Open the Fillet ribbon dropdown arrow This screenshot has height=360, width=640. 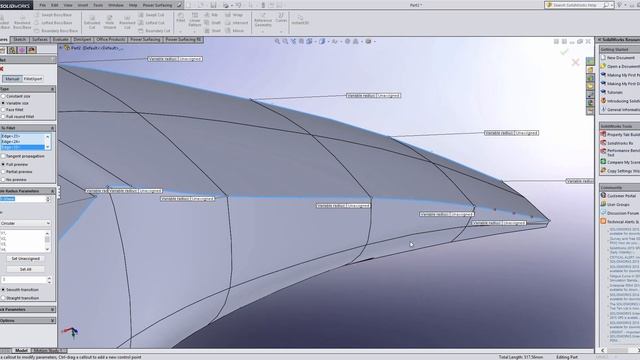click(x=180, y=31)
